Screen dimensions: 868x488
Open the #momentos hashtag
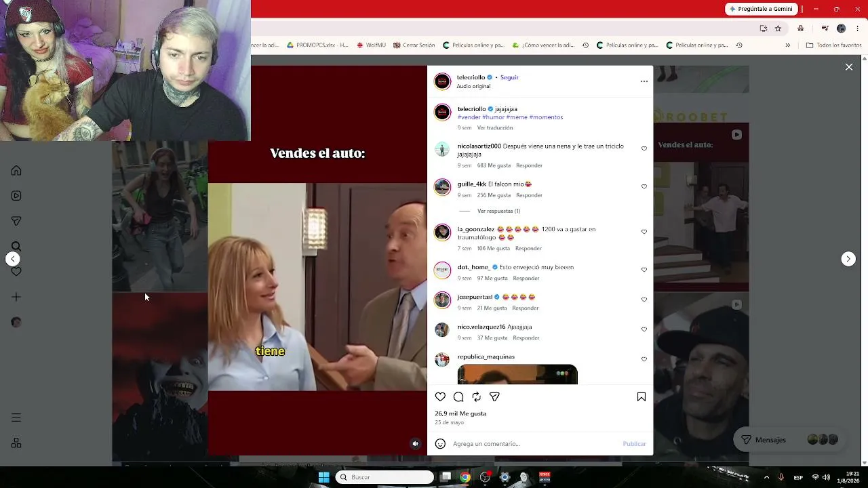pyautogui.click(x=546, y=117)
